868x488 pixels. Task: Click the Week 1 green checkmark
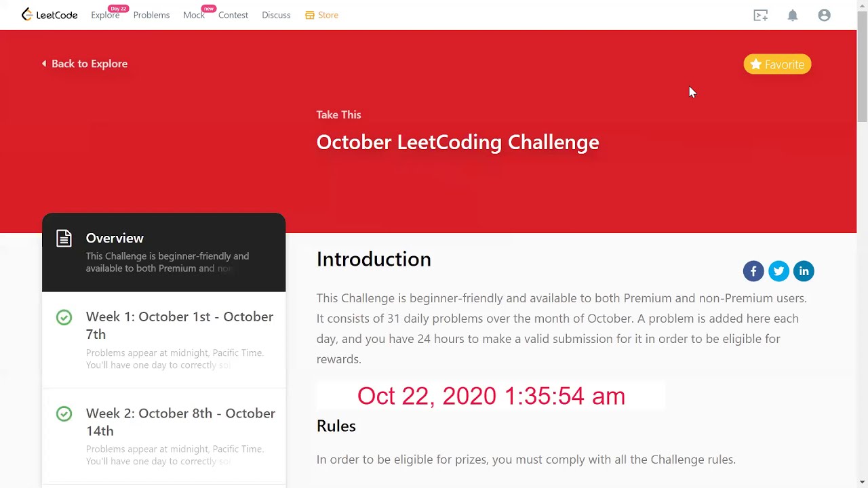click(x=64, y=317)
